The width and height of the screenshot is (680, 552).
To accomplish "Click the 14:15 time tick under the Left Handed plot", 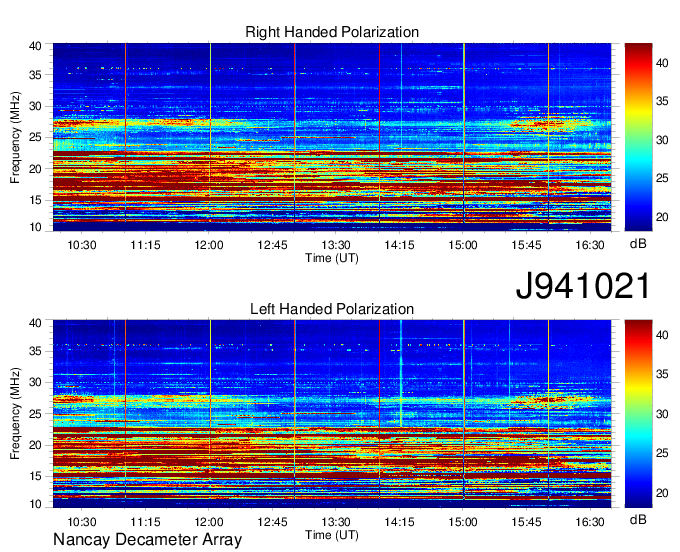I will tap(399, 522).
